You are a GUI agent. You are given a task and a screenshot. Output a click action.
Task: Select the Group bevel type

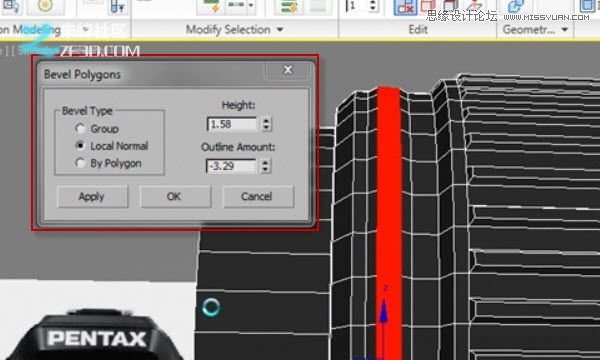[x=80, y=129]
